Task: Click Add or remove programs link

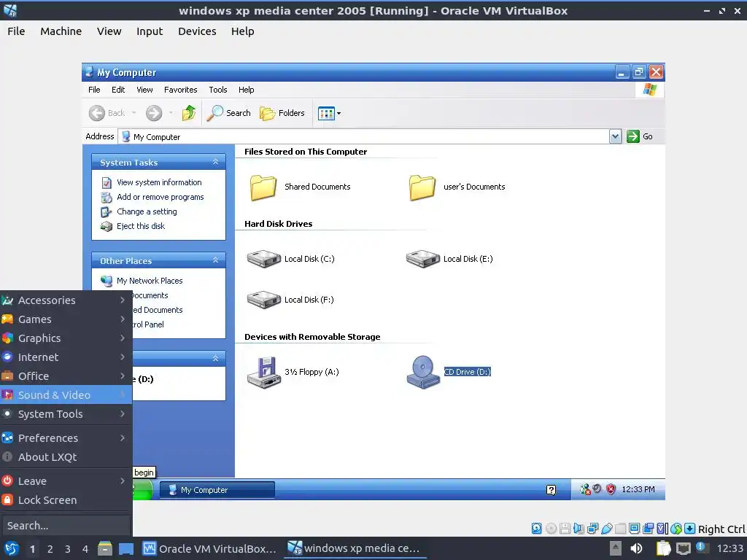Action: [x=160, y=197]
